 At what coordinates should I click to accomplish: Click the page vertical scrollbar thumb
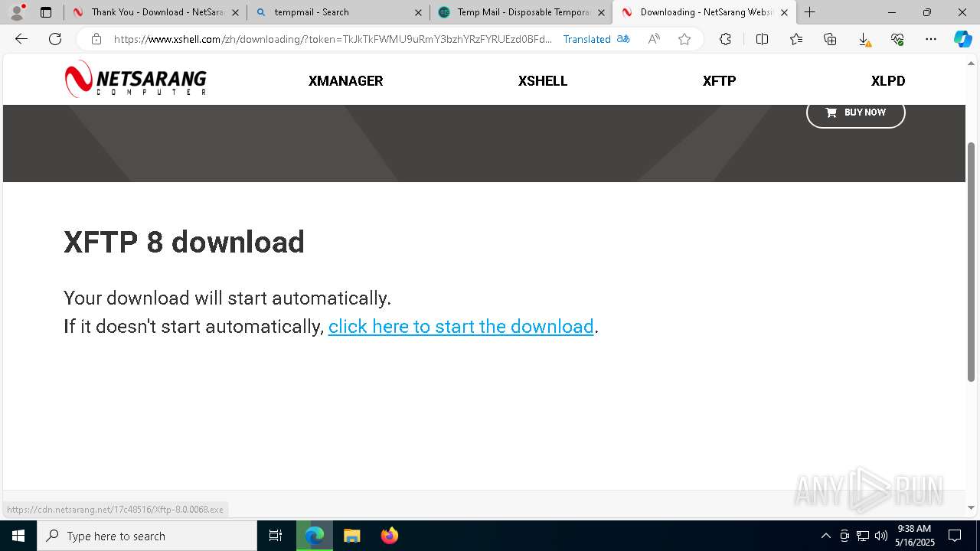[x=972, y=261]
